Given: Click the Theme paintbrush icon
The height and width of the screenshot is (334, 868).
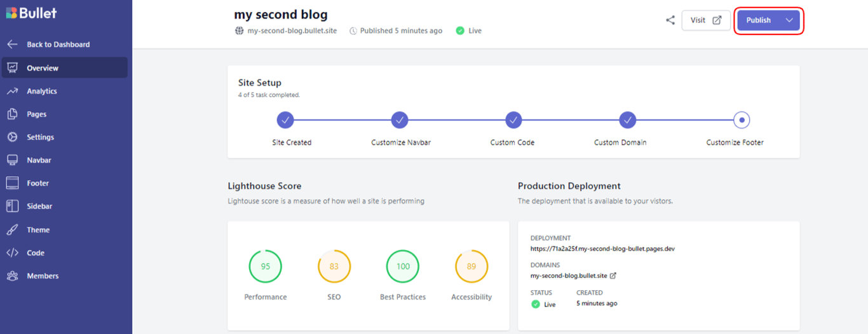Looking at the screenshot, I should point(12,230).
